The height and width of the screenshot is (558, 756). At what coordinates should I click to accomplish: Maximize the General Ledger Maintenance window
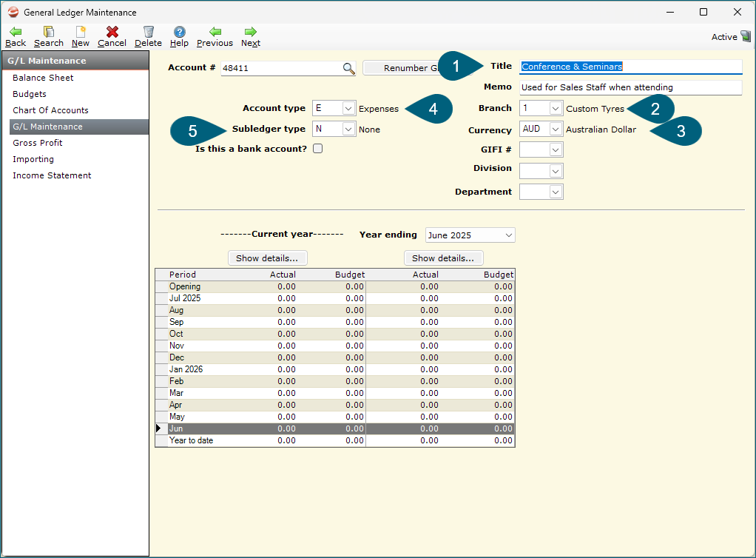[703, 12]
